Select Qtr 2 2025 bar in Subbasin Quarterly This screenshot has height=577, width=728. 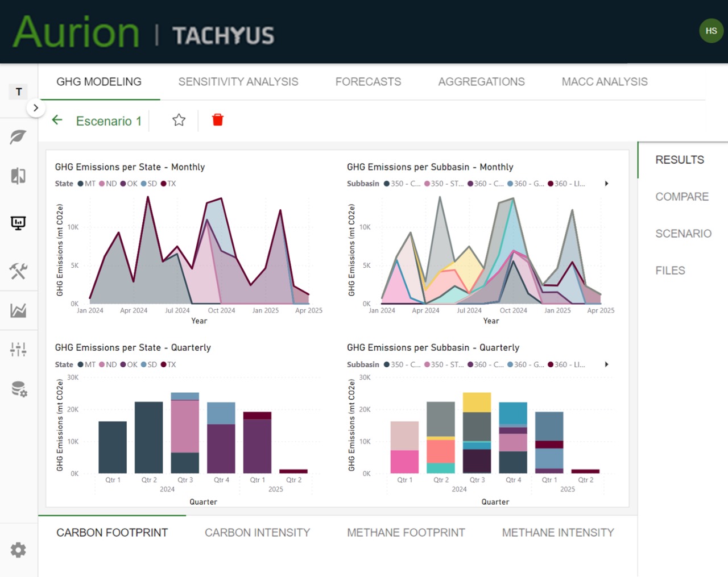coord(585,471)
